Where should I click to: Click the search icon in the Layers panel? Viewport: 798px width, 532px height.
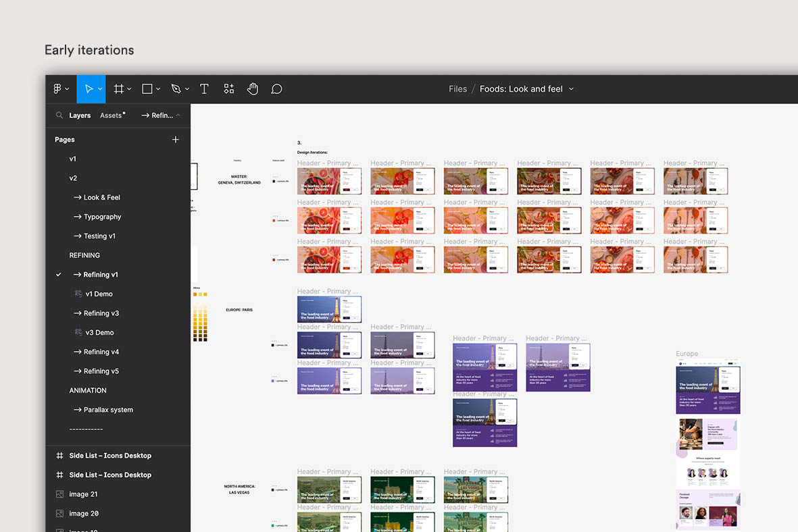click(x=59, y=115)
